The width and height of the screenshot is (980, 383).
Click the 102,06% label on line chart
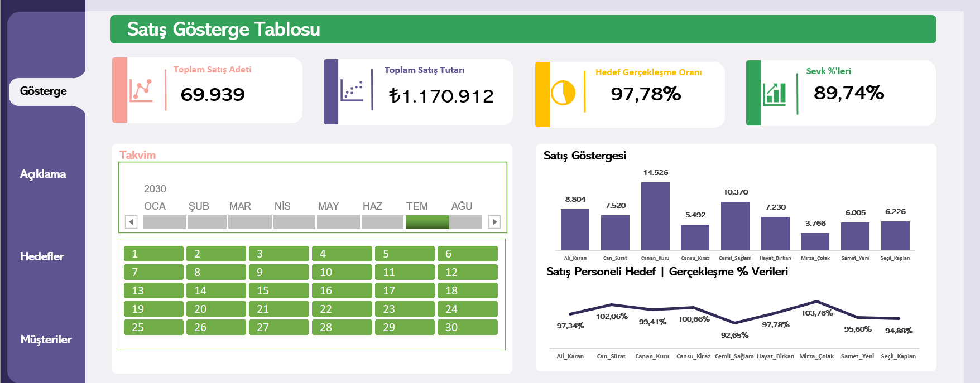coord(612,317)
